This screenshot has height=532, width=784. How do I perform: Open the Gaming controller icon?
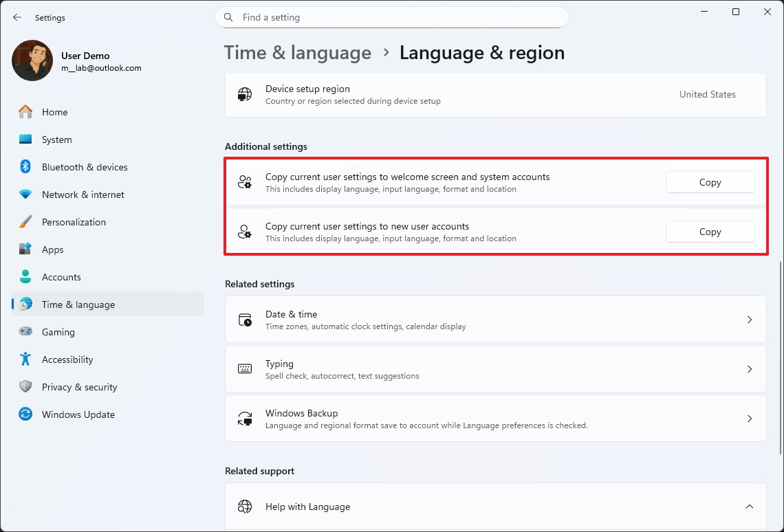tap(25, 332)
